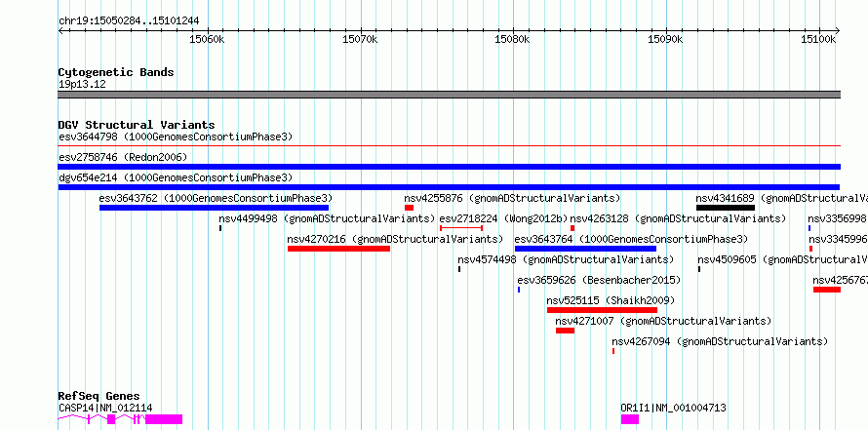Open nsv525115 (Shaikh2009) label

point(611,300)
